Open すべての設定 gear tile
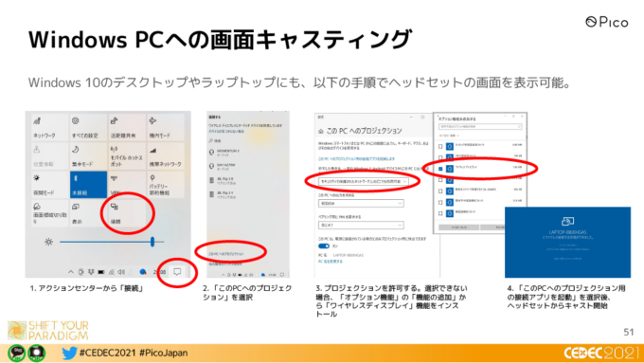The width and height of the screenshot is (644, 363). pos(88,127)
